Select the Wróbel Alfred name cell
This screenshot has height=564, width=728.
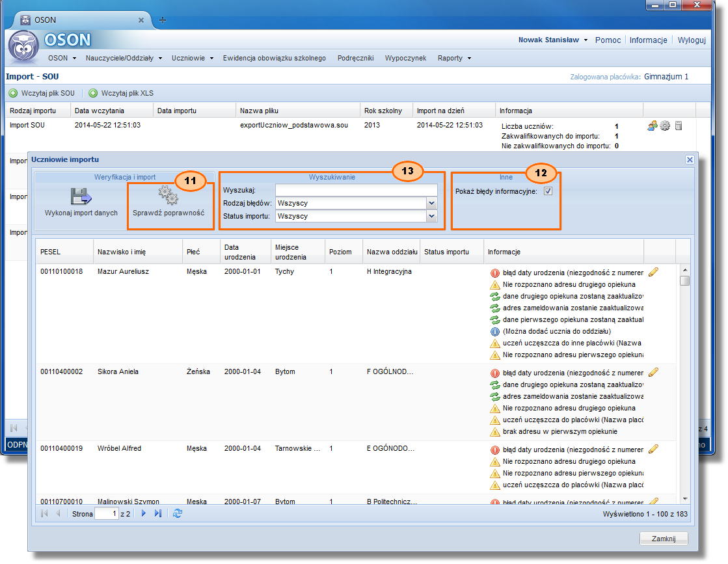[x=119, y=448]
